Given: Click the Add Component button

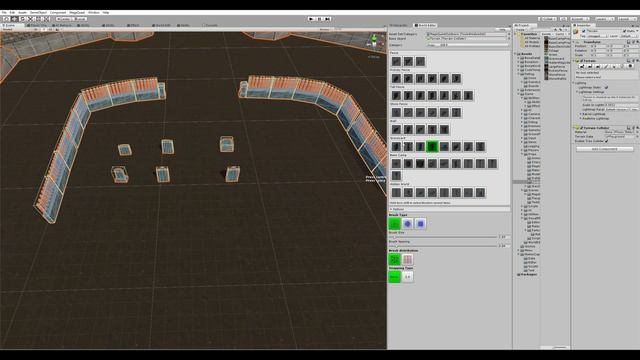Looking at the screenshot, I should coord(604,149).
